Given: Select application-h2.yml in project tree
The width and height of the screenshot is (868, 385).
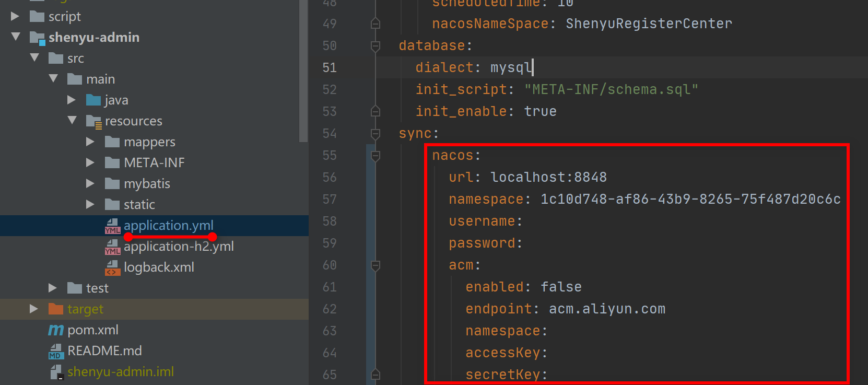Looking at the screenshot, I should (179, 247).
